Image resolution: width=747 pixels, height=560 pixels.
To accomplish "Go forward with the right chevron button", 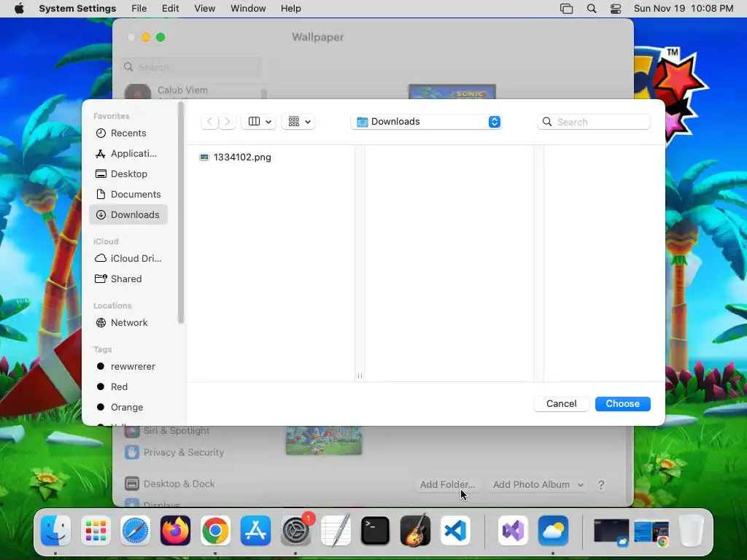I will click(x=228, y=122).
